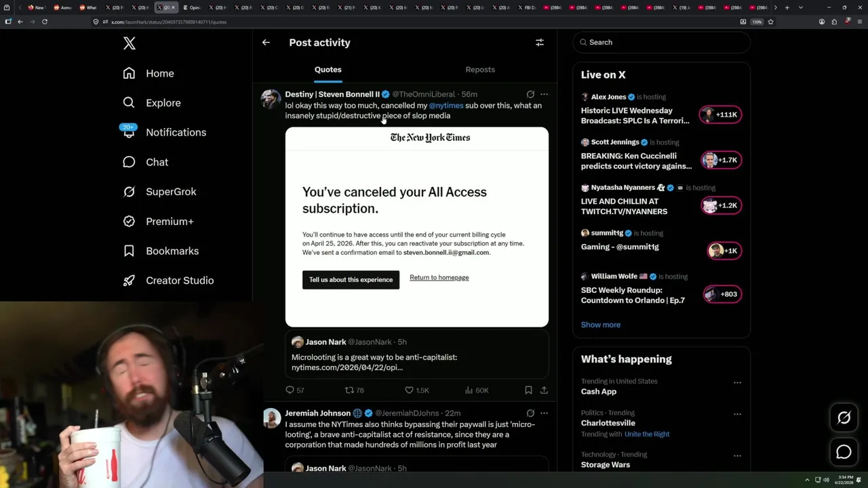Open floating Grok button
Screen dimensions: 868x488
[844, 418]
